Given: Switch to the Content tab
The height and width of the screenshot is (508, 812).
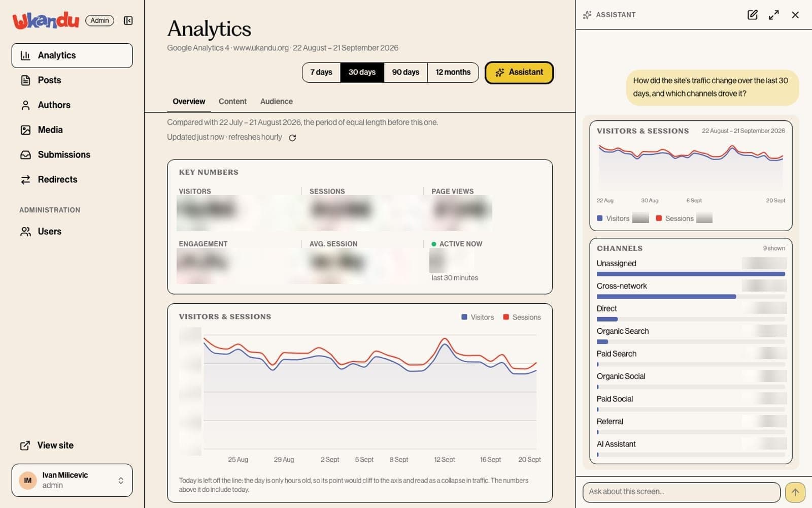Looking at the screenshot, I should (x=232, y=102).
